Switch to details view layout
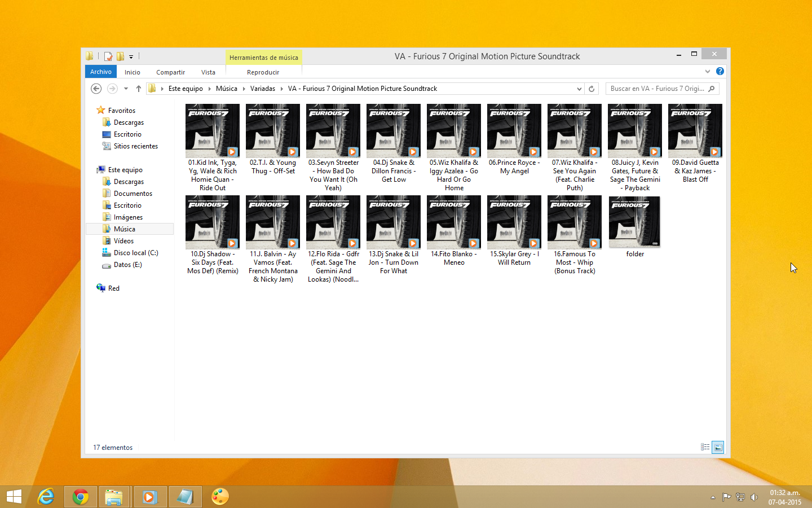 pos(705,447)
